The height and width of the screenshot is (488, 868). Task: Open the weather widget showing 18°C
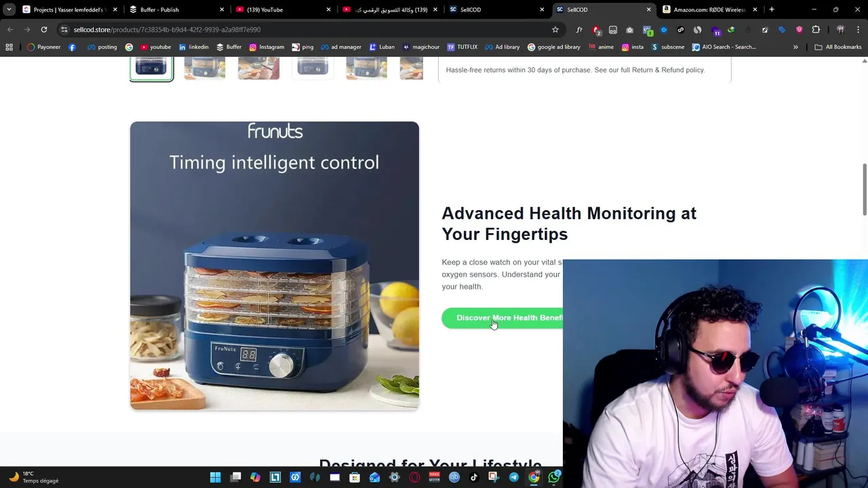(x=34, y=477)
